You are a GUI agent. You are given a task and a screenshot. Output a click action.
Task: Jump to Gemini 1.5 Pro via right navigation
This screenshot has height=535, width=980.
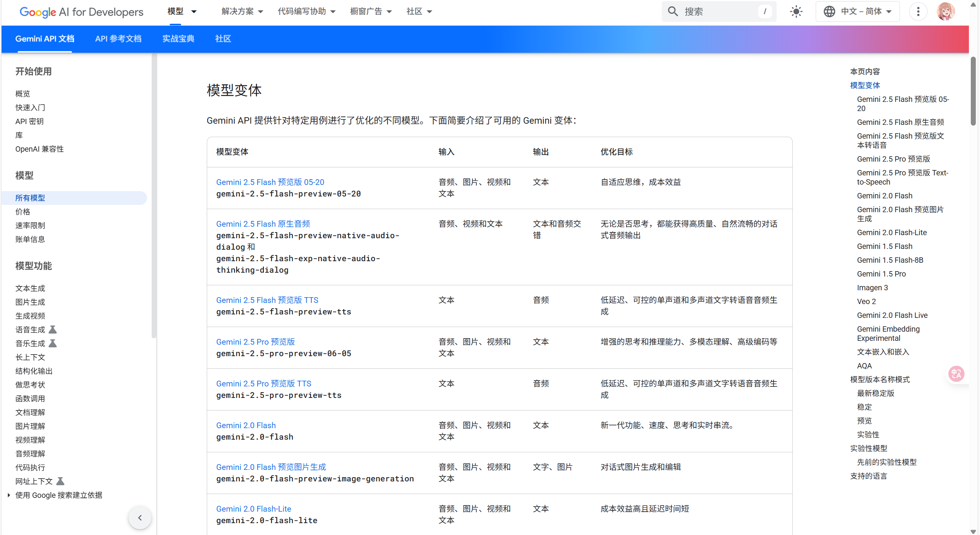[x=881, y=273]
